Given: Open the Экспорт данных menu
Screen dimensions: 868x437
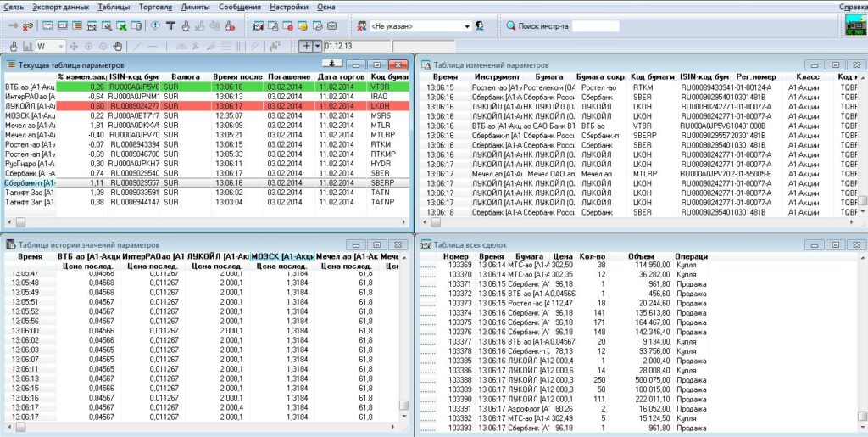Looking at the screenshot, I should click(x=60, y=7).
